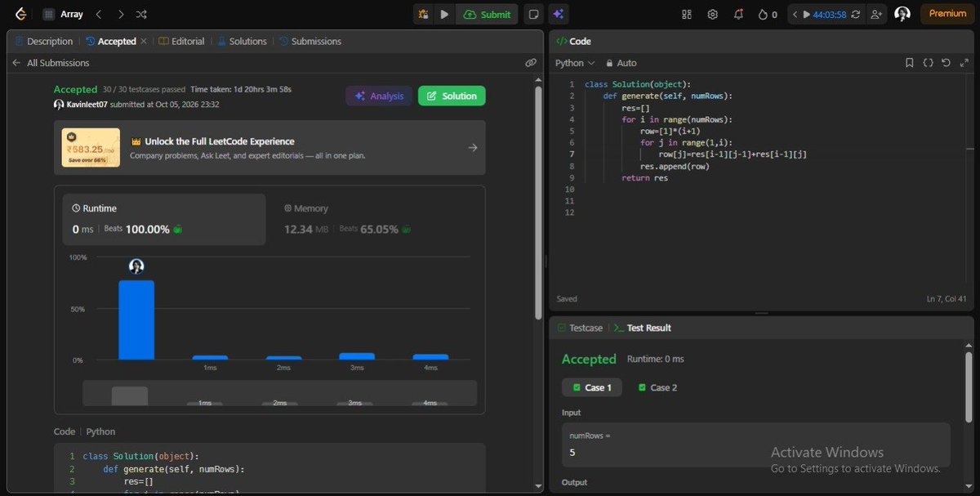Screen dimensions: 980x496
Task: Pick a random problem with shuffle icon
Action: pos(141,14)
